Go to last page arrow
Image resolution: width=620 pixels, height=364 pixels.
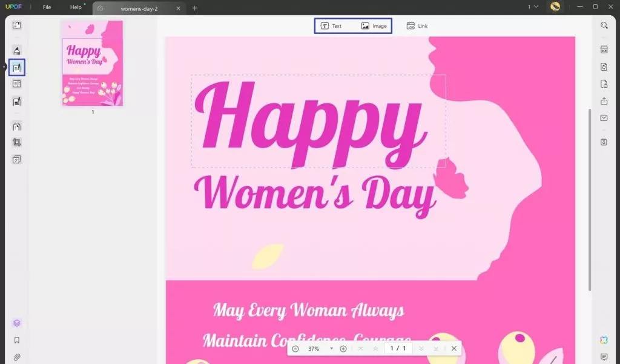click(x=436, y=349)
